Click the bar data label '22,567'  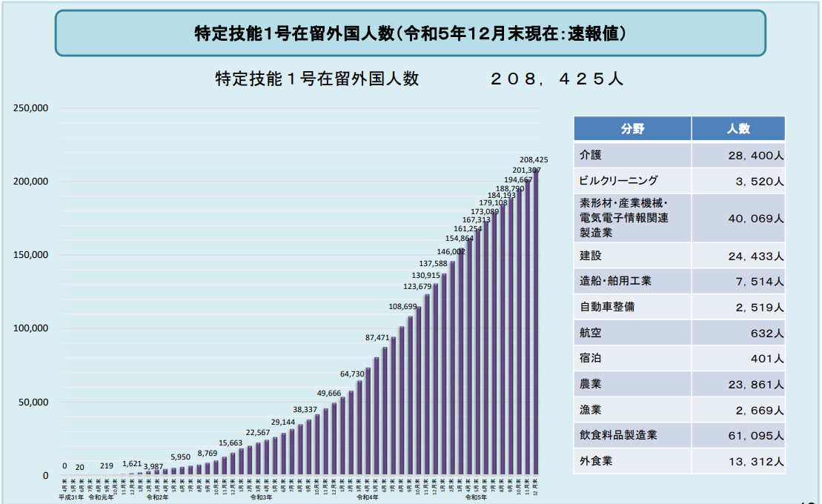[258, 433]
